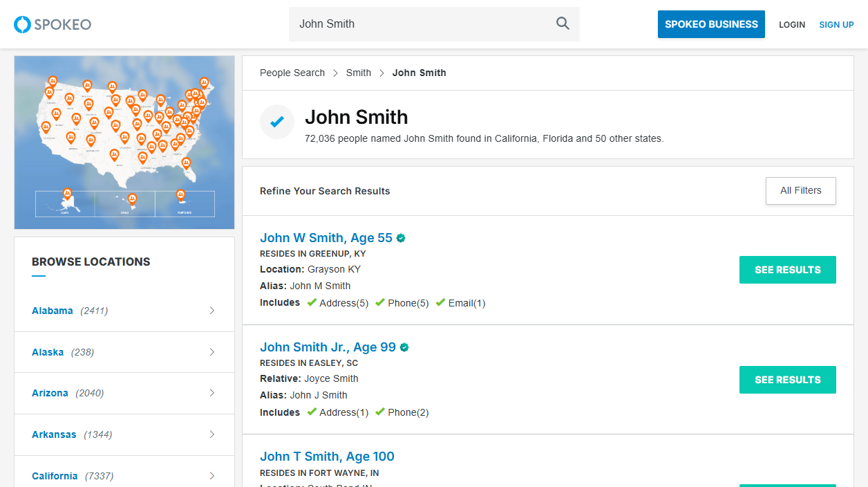Click the 'Refine Your Search Results' heading
The image size is (868, 487).
[325, 191]
